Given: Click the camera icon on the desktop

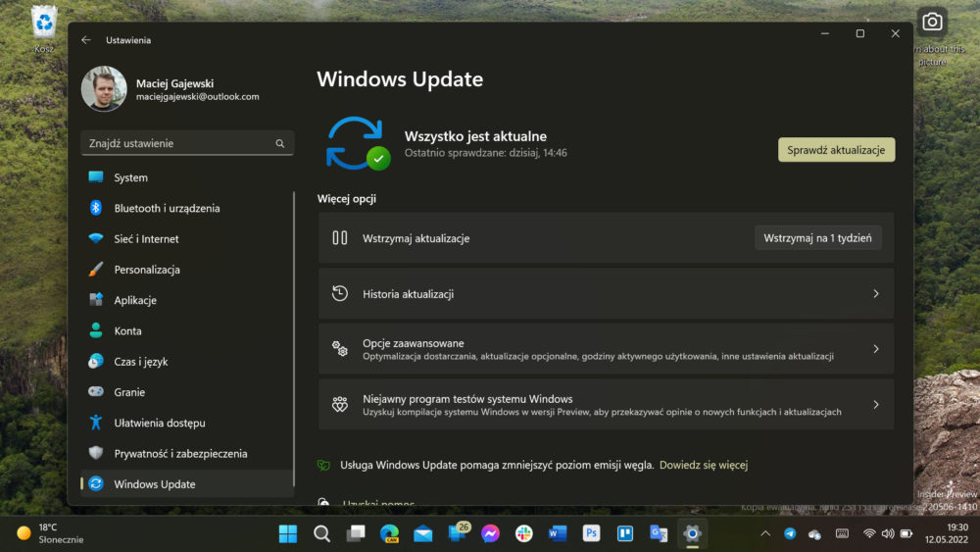Looking at the screenshot, I should (x=932, y=22).
